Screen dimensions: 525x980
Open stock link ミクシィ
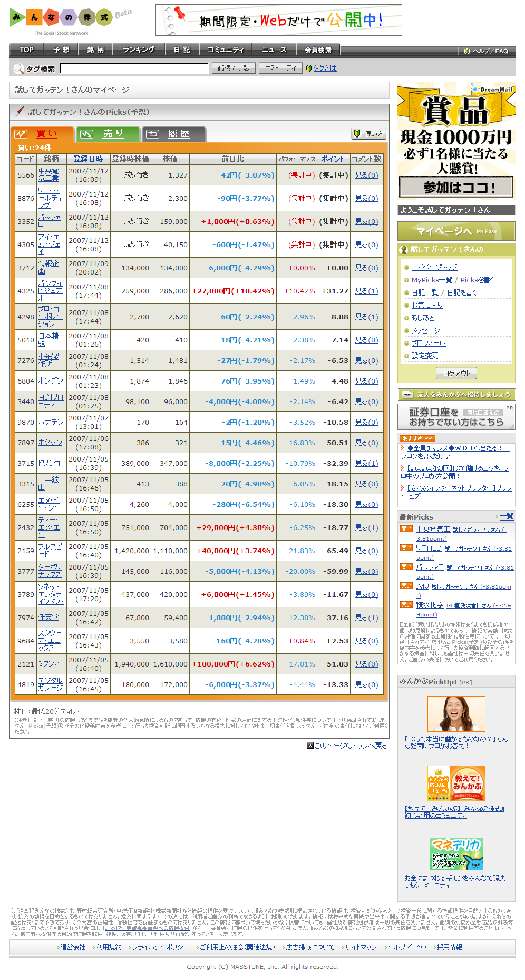(x=48, y=664)
